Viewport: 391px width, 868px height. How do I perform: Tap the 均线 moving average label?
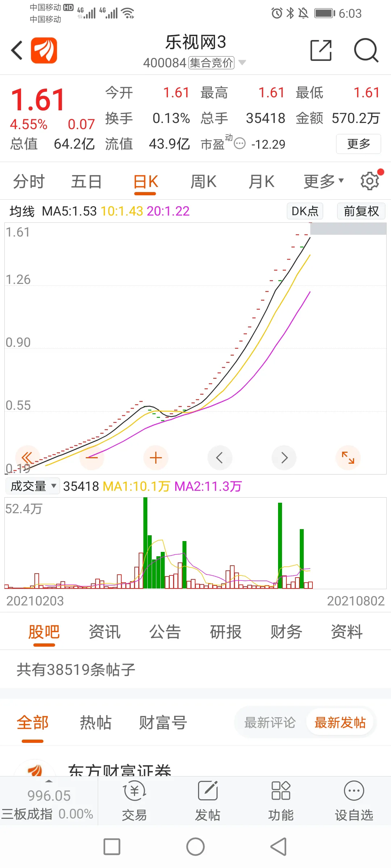[x=22, y=211]
